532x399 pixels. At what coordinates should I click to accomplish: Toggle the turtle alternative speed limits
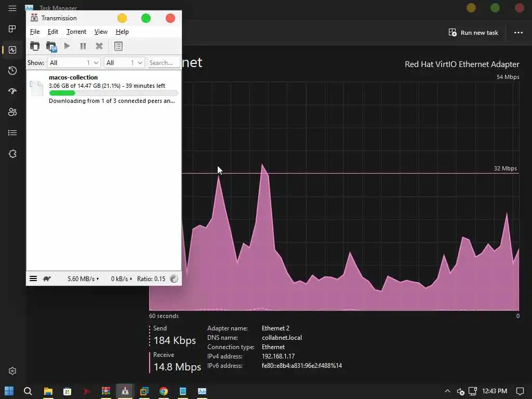click(x=47, y=278)
